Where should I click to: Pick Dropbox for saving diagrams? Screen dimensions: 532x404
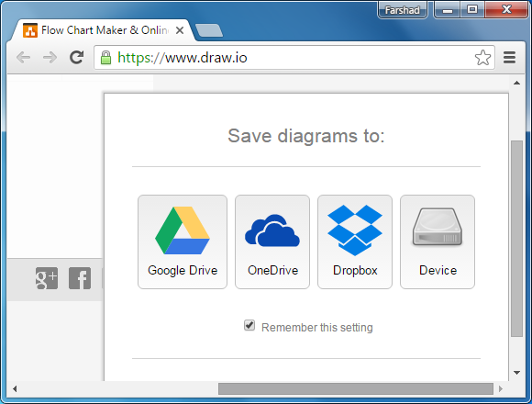click(x=355, y=241)
